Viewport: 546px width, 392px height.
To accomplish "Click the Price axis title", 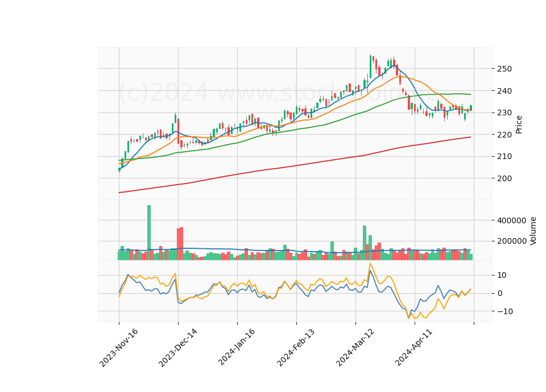I will 519,124.
